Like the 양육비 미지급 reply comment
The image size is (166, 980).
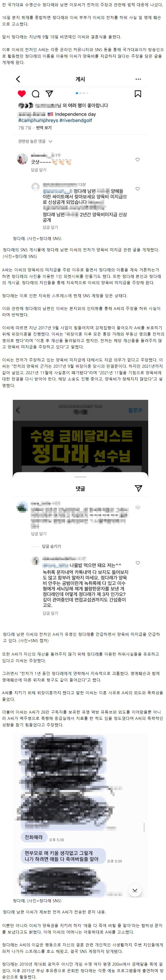137,189
